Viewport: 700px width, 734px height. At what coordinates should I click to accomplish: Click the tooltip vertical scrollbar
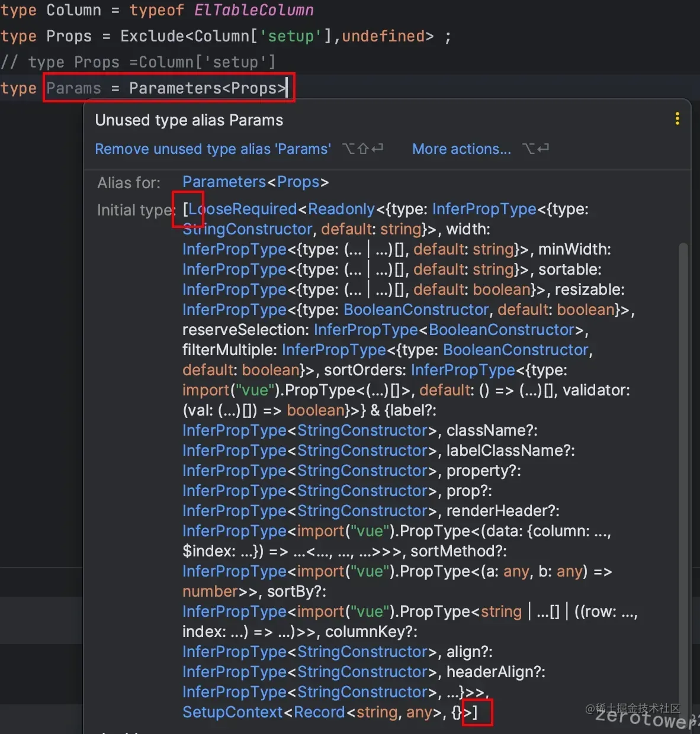(x=683, y=474)
